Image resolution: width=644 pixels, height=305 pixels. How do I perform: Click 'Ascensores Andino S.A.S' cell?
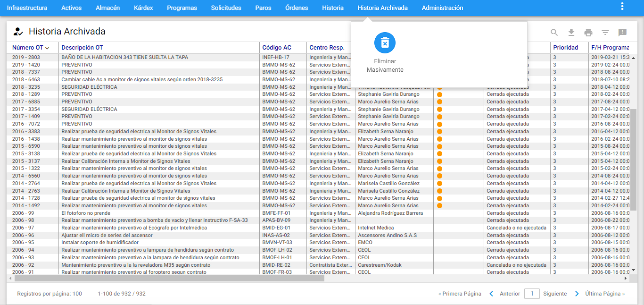tap(387, 235)
